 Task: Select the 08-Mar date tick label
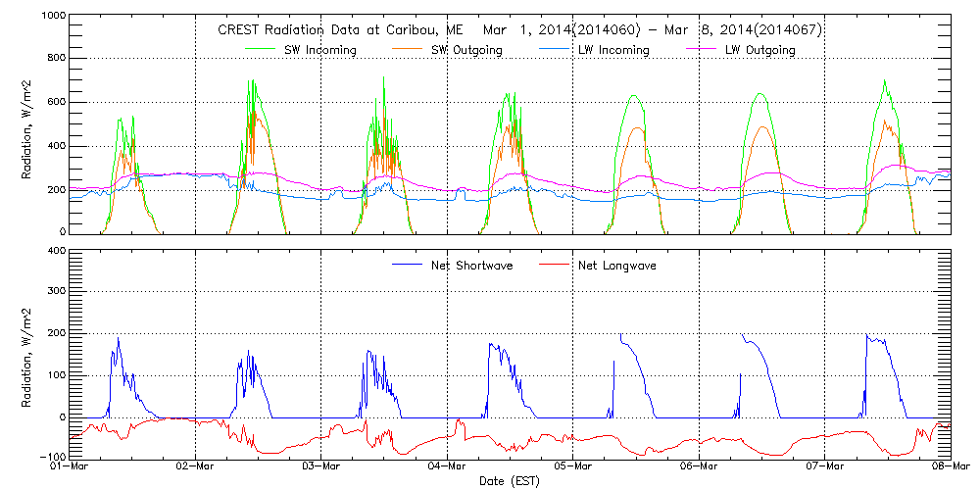click(x=951, y=467)
